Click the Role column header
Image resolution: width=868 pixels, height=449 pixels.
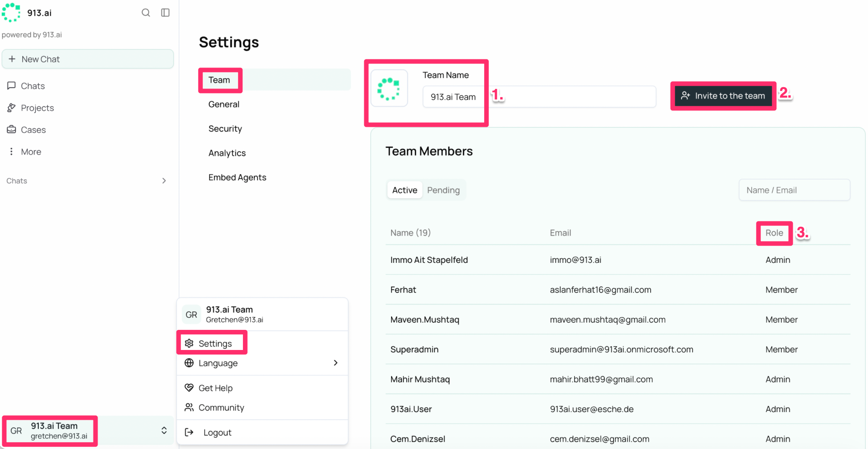774,233
